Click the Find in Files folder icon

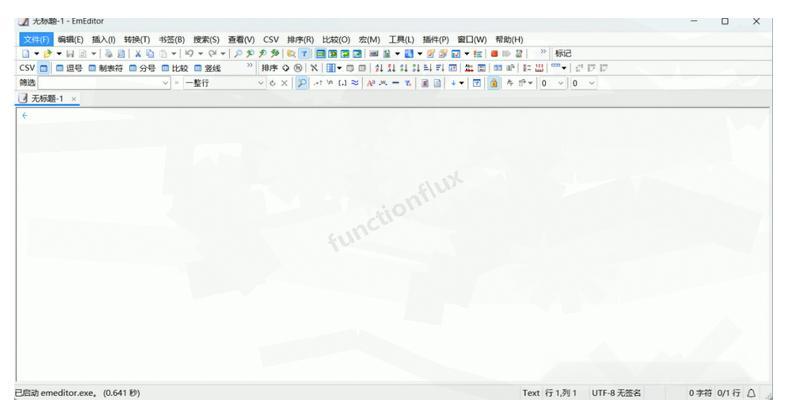291,53
